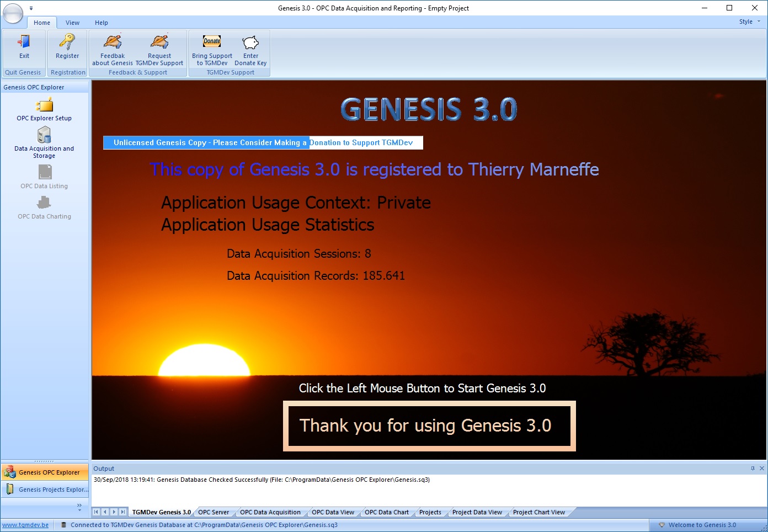Click Genesis OPC Explorer pane header
Image resolution: width=768 pixels, height=532 pixels.
(x=45, y=87)
